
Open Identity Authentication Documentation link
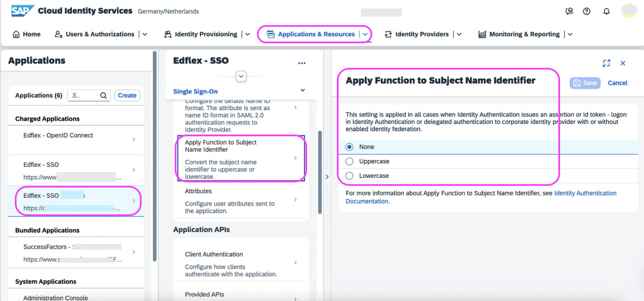(x=481, y=197)
